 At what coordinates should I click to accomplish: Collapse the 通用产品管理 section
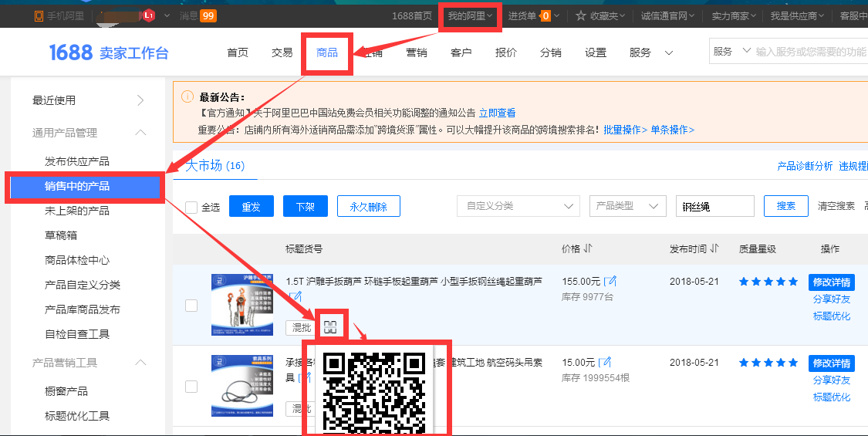(140, 133)
